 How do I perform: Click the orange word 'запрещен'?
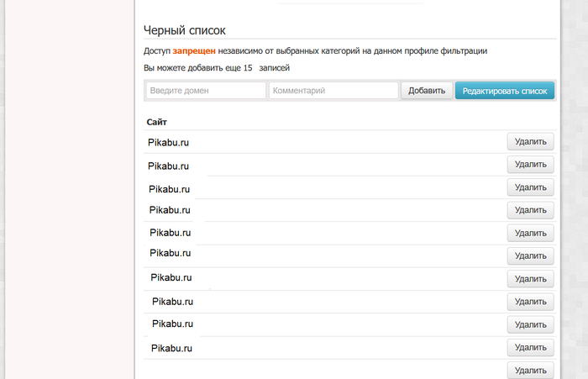pyautogui.click(x=194, y=50)
